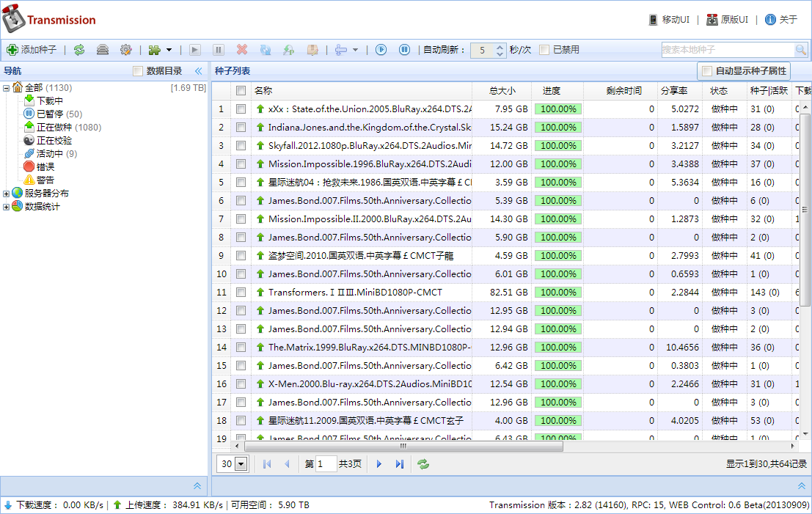Viewport: 812px width, 514px height.
Task: Open the dropdown arrow beside the signpost icon
Action: (355, 50)
